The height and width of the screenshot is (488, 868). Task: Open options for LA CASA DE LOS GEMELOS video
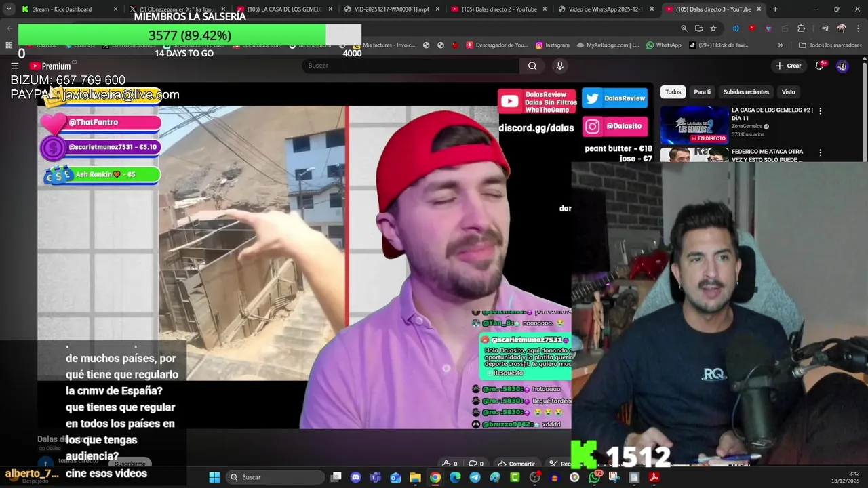pyautogui.click(x=820, y=111)
